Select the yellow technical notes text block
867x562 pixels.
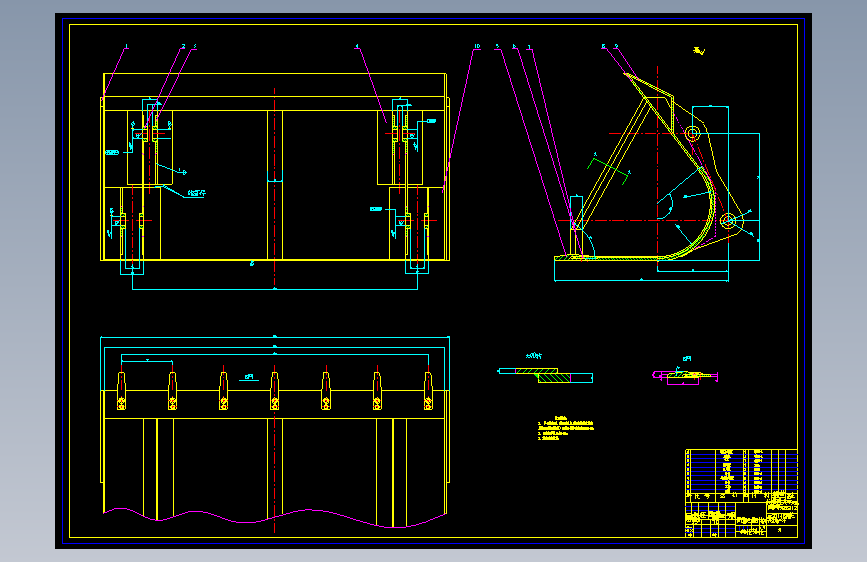[x=566, y=429]
